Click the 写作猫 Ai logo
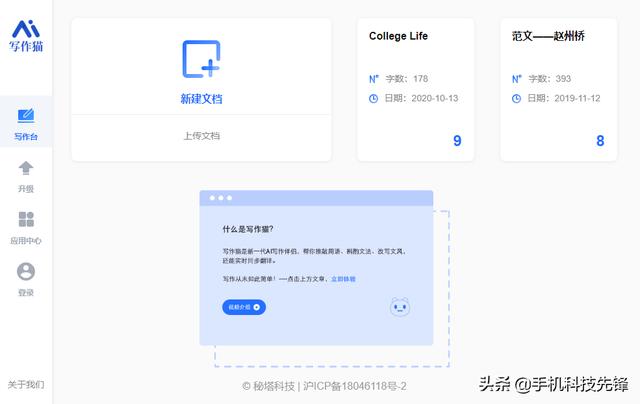640x404 pixels. [26, 36]
